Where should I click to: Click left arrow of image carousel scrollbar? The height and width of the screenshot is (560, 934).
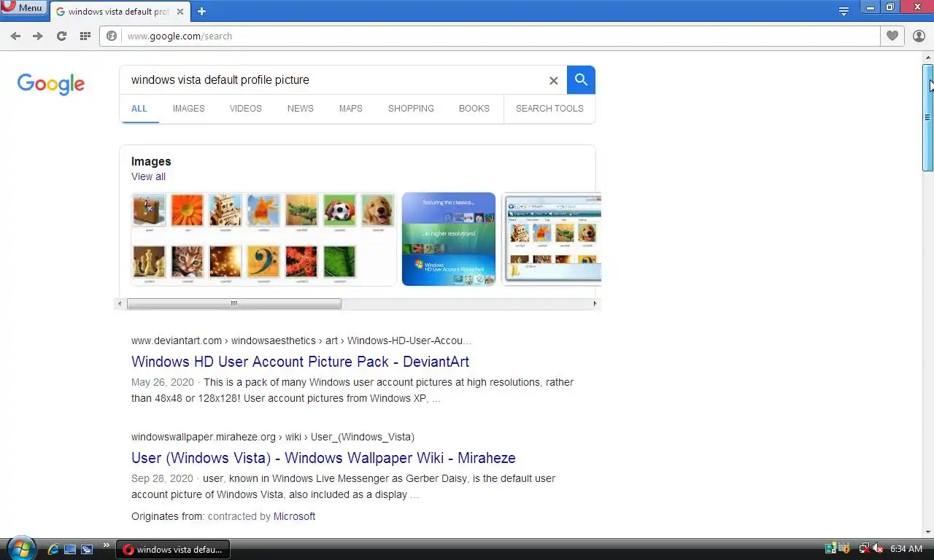tap(120, 303)
